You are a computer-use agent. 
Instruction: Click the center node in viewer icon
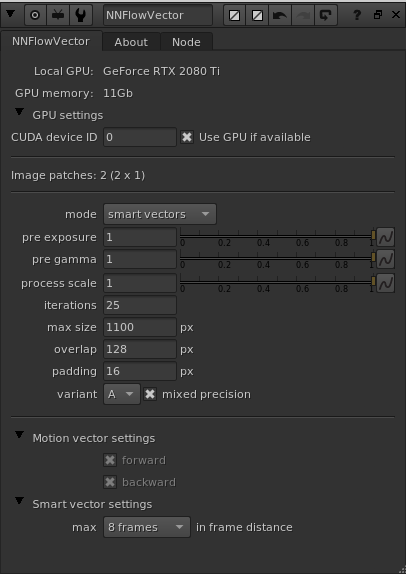[x=36, y=15]
